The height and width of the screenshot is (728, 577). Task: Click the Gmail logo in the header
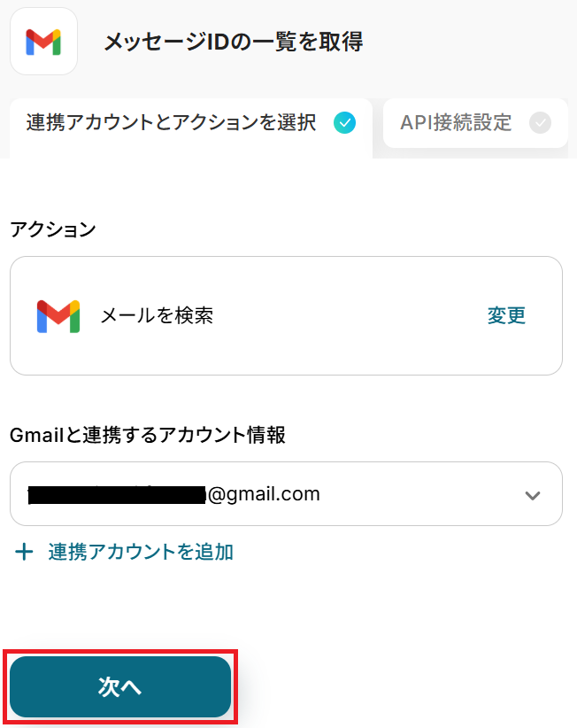pyautogui.click(x=43, y=42)
